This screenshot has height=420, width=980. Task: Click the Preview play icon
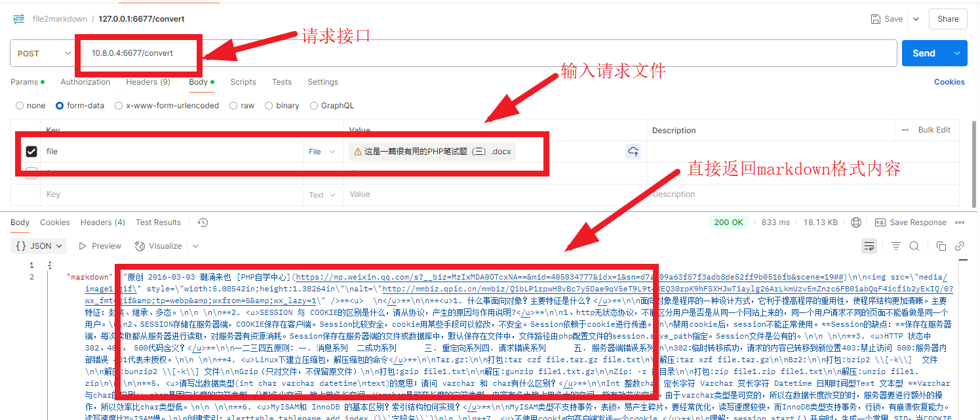tap(83, 246)
